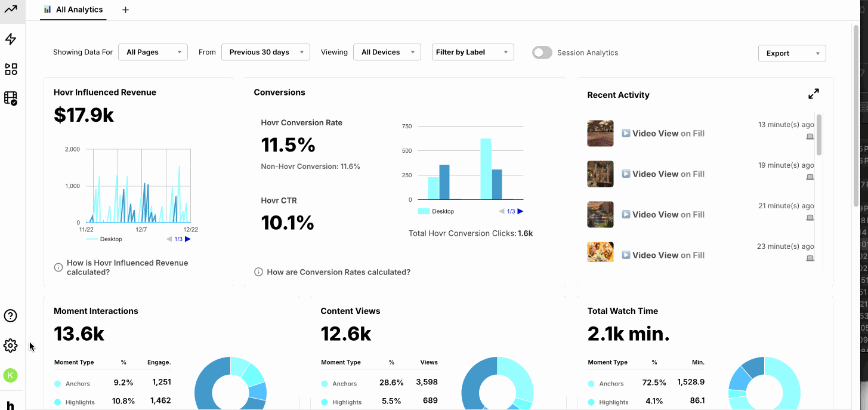Open the Previous 30 days dropdown
868x410 pixels.
pyautogui.click(x=265, y=53)
